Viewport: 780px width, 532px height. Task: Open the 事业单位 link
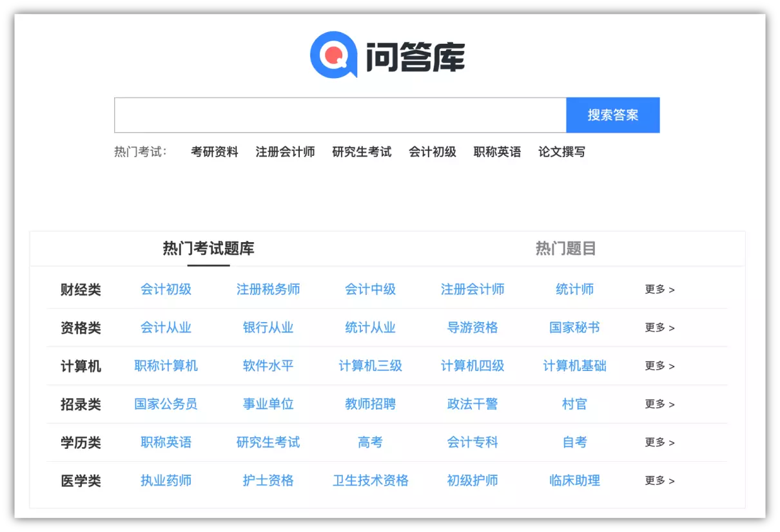(x=268, y=404)
